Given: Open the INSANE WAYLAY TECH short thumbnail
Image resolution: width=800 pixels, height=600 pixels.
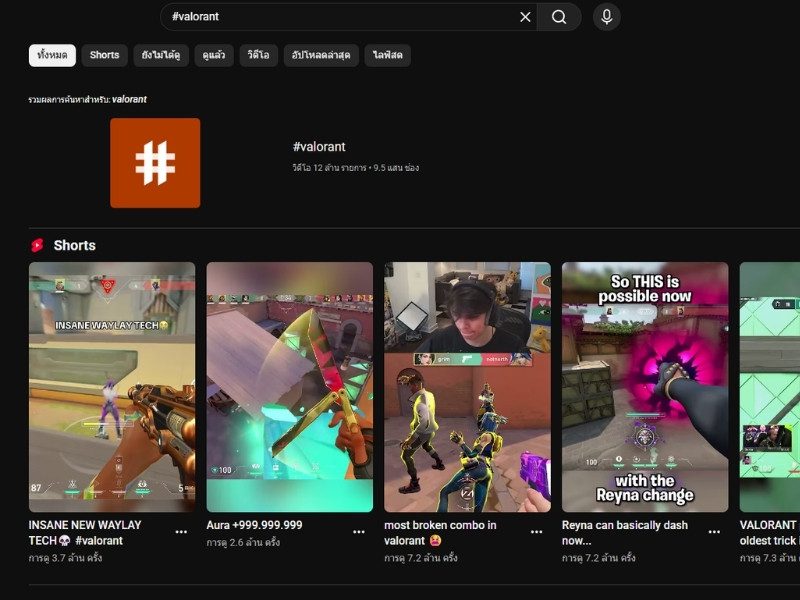Looking at the screenshot, I should pyautogui.click(x=112, y=387).
